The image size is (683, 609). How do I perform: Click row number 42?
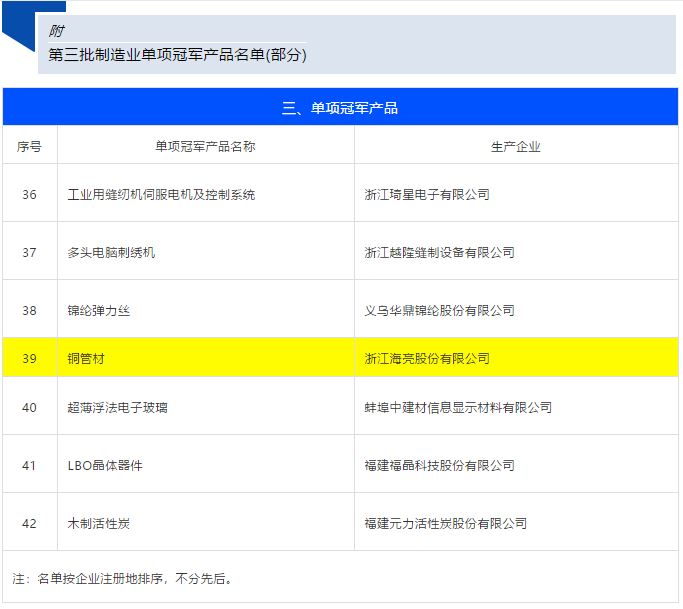pos(29,523)
